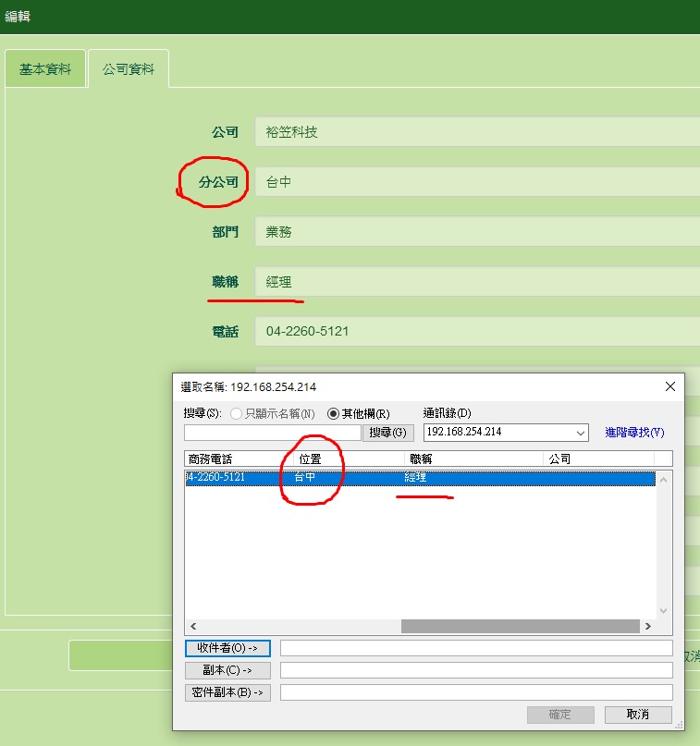Close the 選取名稱 dialog window
Screen dimensions: 700x746
point(669,386)
